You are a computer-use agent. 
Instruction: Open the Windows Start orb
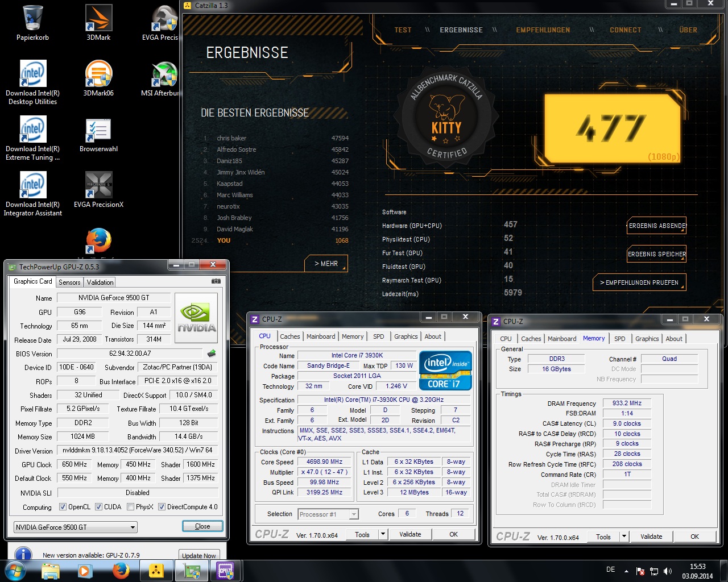point(15,571)
